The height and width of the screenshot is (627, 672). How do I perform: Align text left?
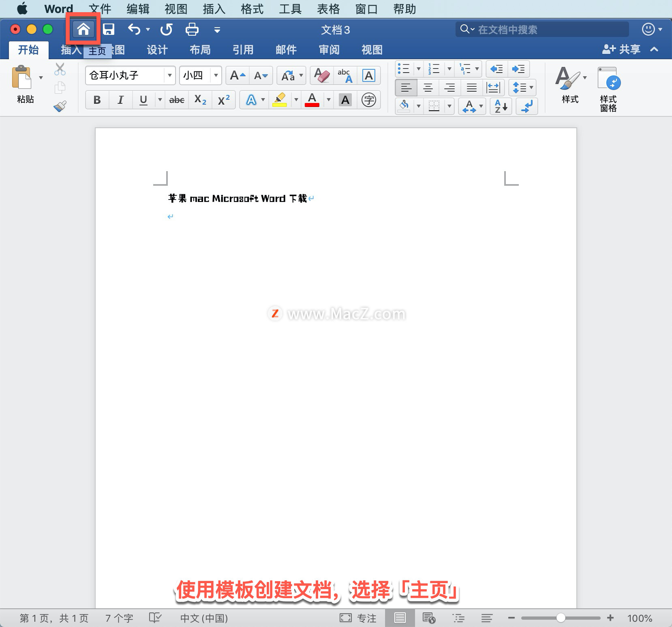coord(406,87)
